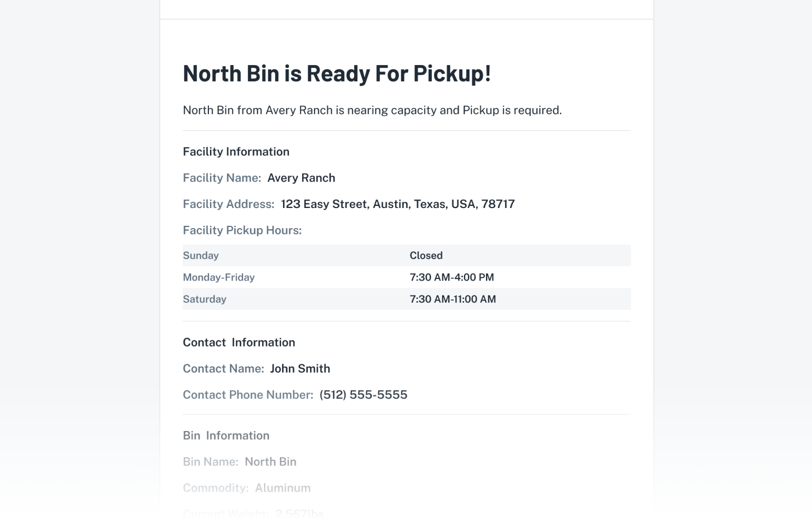Click the Saturday row label
This screenshot has height=520, width=812.
pos(205,299)
